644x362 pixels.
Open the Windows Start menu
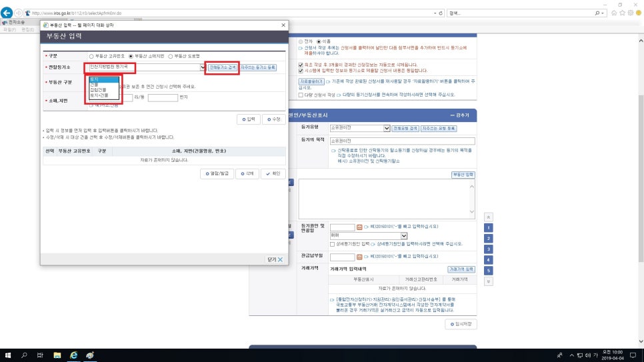[x=8, y=355]
